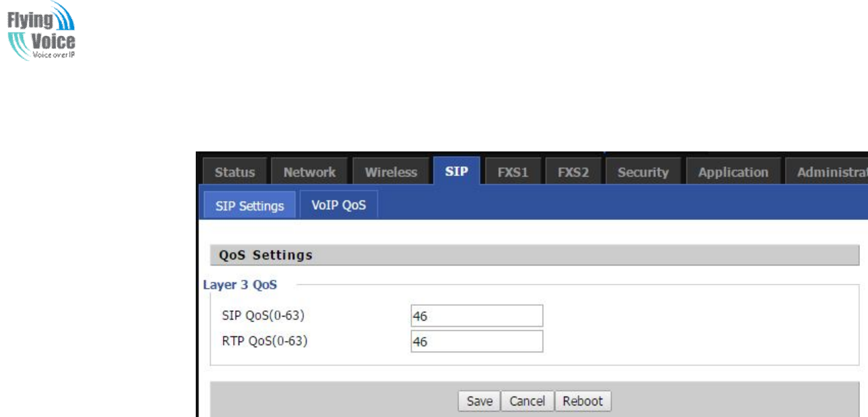Image resolution: width=868 pixels, height=417 pixels.
Task: Click the RTP QoS(0-63) label text
Action: 264,341
